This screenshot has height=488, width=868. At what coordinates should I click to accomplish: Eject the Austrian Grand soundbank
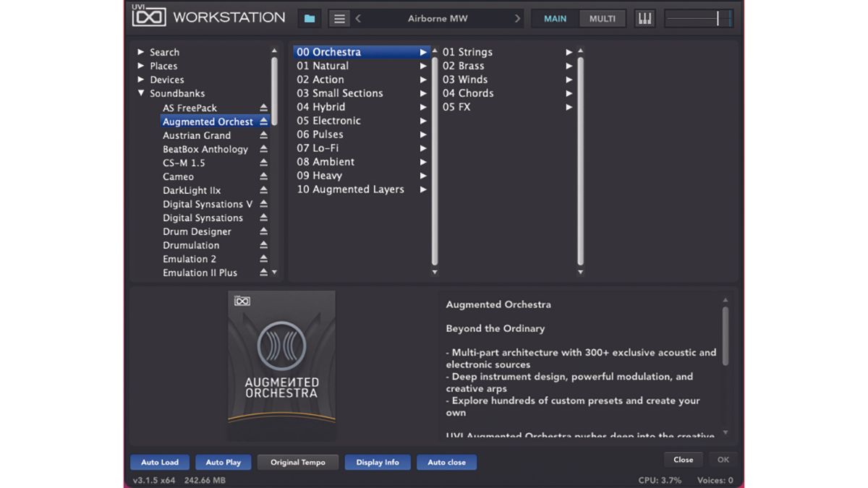[x=263, y=135]
